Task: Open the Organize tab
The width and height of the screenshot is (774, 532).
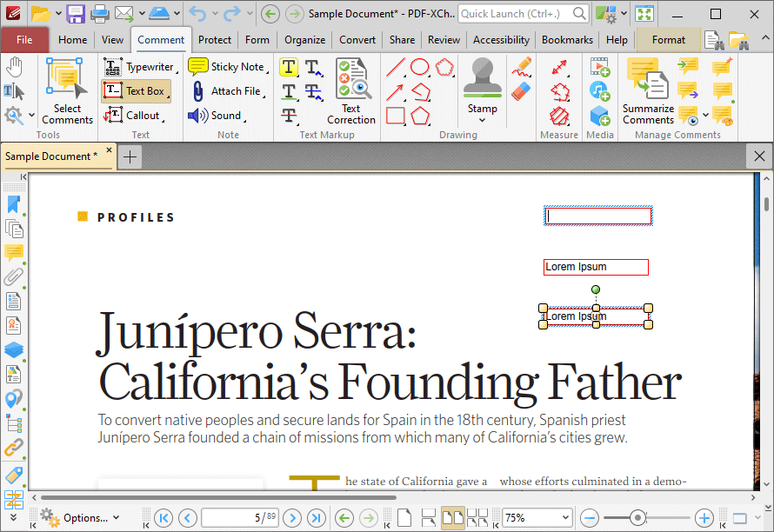Action: click(x=304, y=40)
